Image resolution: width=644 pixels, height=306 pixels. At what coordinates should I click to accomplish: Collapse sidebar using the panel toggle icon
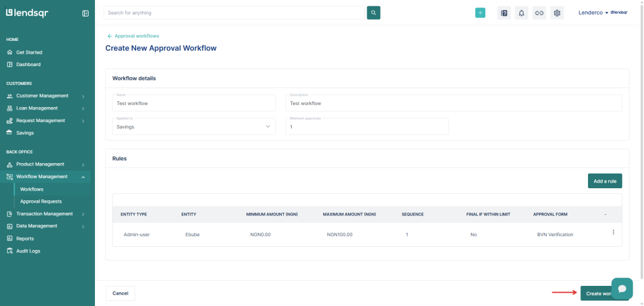86,13
